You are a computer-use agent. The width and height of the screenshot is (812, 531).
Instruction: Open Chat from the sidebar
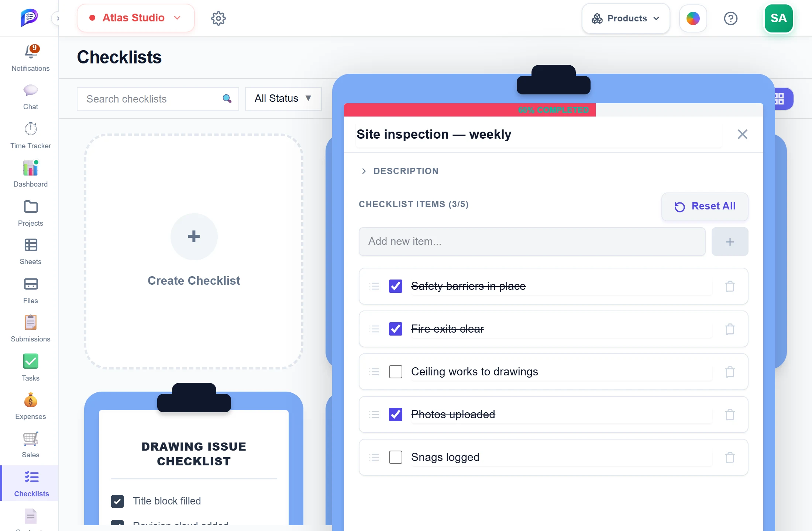pyautogui.click(x=31, y=97)
